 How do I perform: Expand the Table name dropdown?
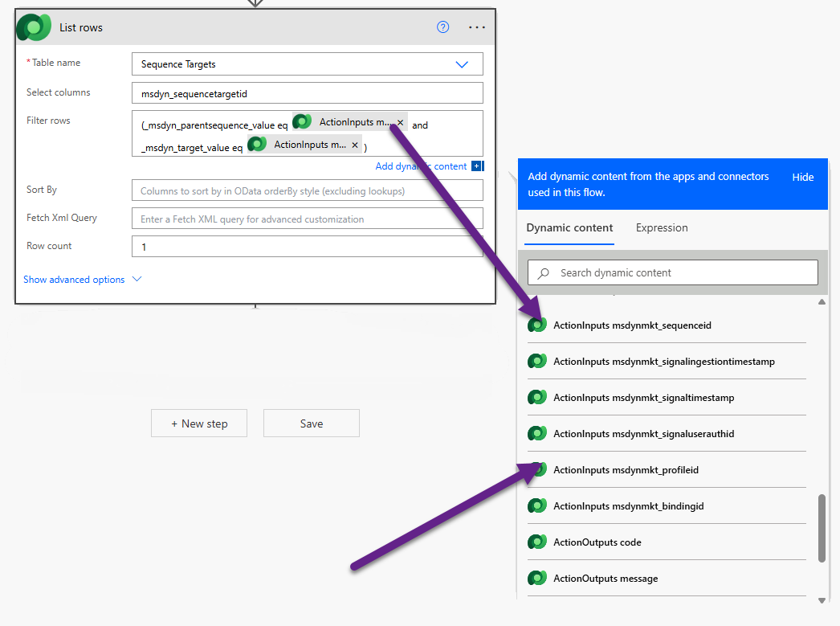[462, 64]
